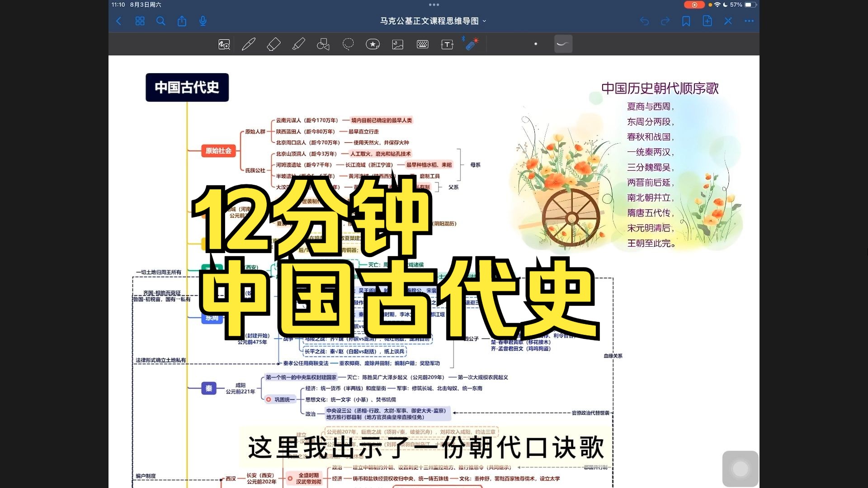Tap the 北京周口店人 entry
The width and height of the screenshot is (868, 488).
click(x=308, y=142)
